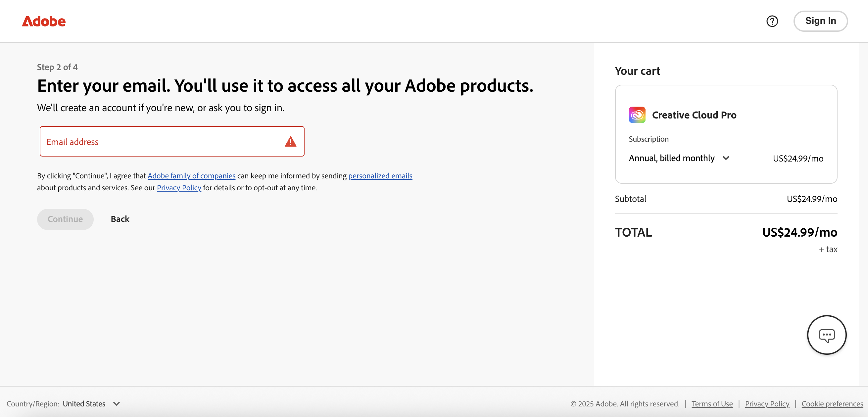Click the subscription plan chevron arrow

(x=726, y=158)
